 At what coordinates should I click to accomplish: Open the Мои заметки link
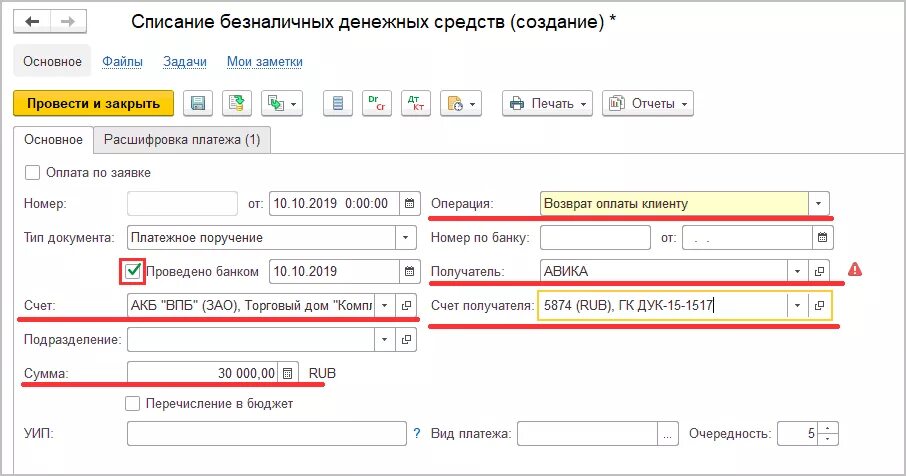265,61
